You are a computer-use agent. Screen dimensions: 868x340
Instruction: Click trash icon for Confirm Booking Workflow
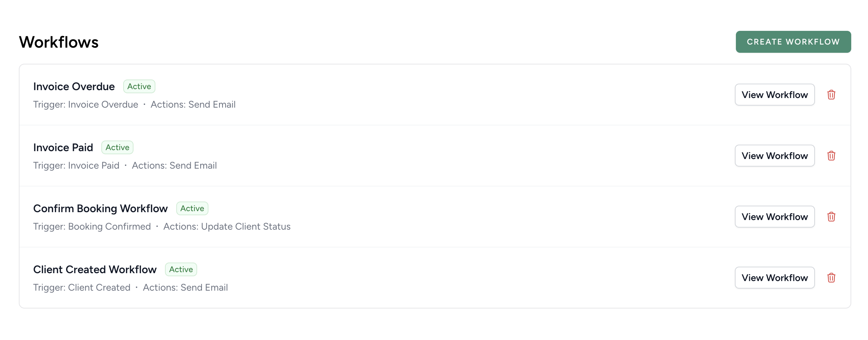tap(831, 217)
